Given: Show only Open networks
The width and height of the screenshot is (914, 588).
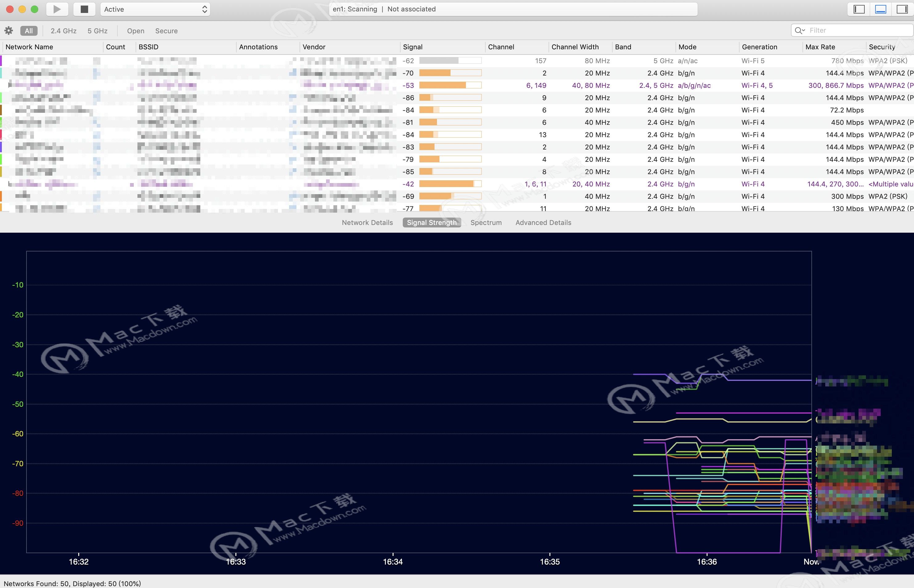Looking at the screenshot, I should [x=136, y=31].
